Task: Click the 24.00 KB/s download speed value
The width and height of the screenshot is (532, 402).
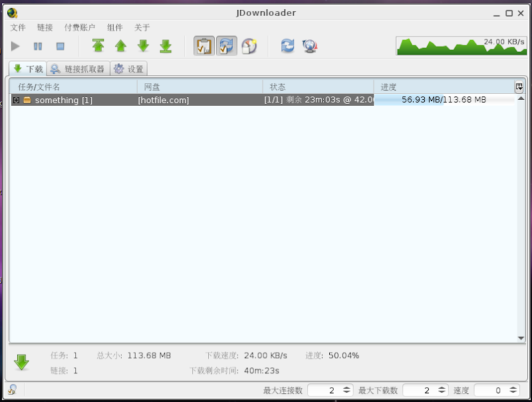Action: coord(265,355)
